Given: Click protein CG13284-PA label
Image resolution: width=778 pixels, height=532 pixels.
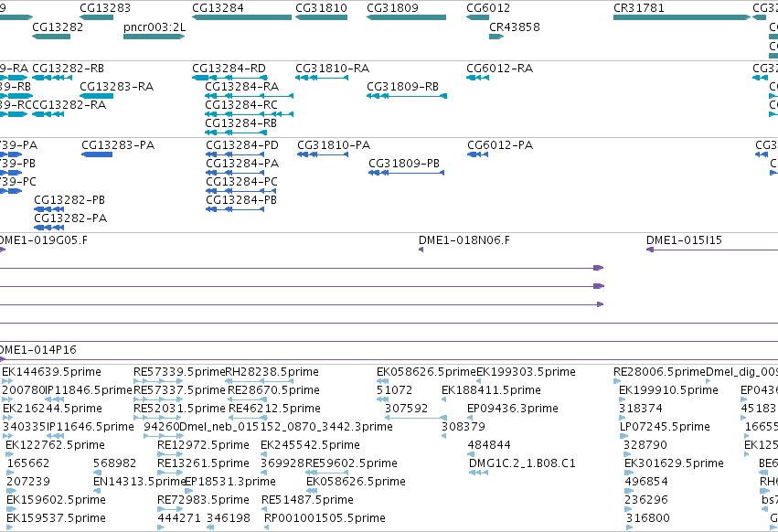Looking at the screenshot, I should click(242, 164).
